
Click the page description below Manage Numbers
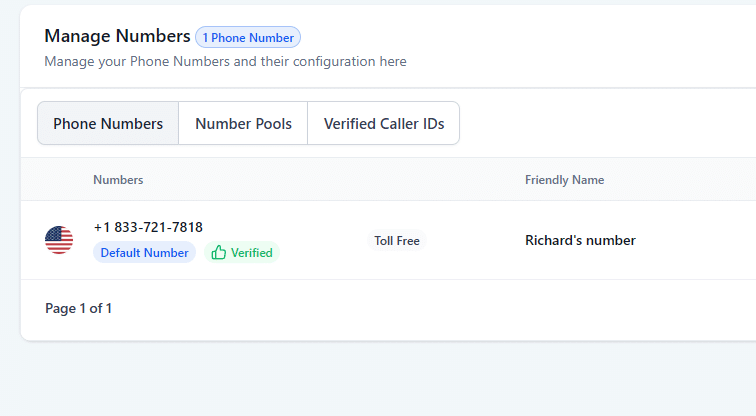(x=225, y=61)
